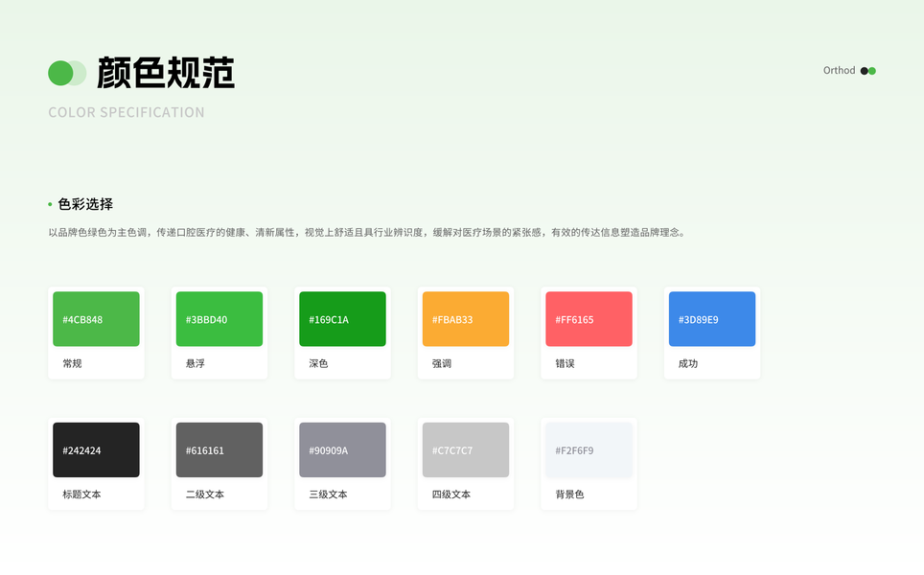Click the #4CB848 green color swatch
Screen dimensions: 924x575
click(96, 319)
